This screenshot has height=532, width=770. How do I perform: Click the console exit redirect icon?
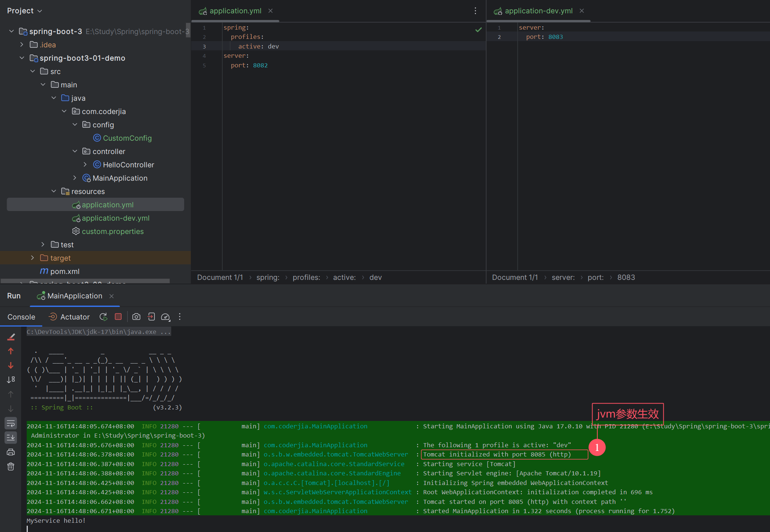click(x=151, y=317)
